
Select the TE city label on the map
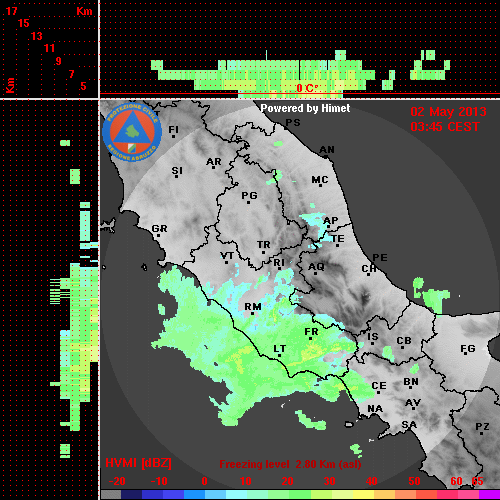338,239
